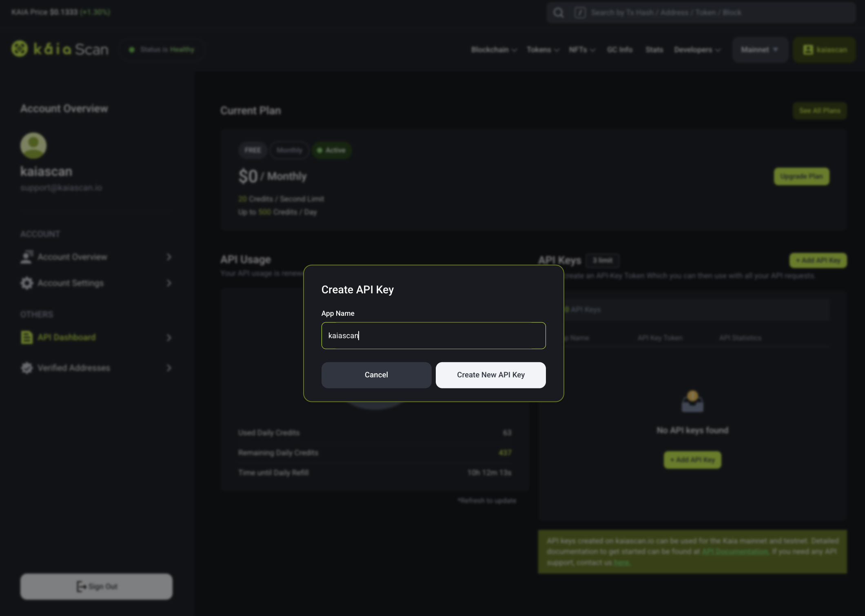Open the Stats menu item
Image resolution: width=865 pixels, height=616 pixels.
(654, 50)
